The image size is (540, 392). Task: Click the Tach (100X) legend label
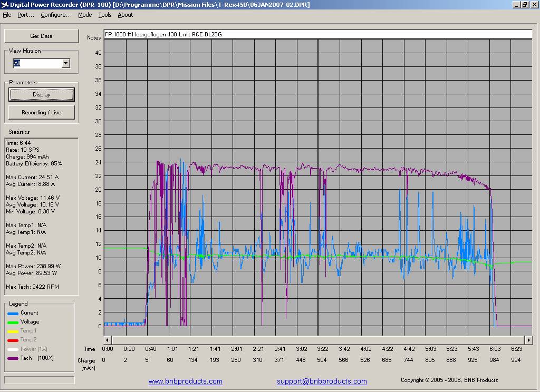tap(37, 358)
